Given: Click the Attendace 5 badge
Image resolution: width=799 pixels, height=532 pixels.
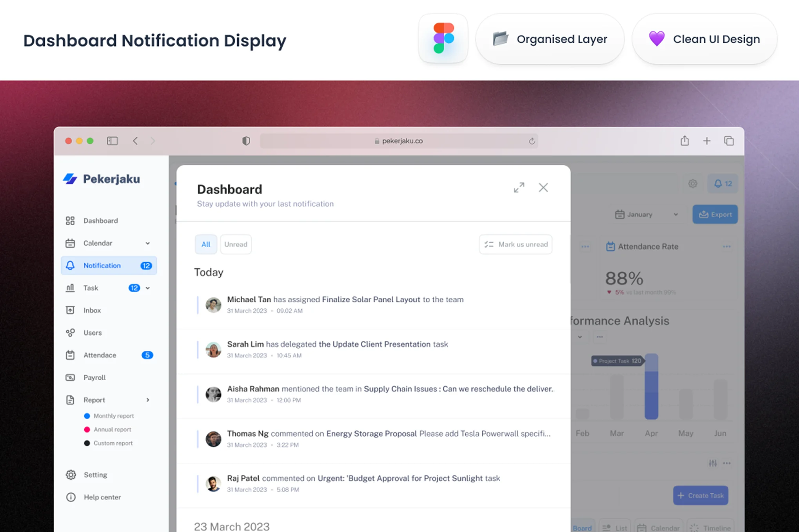Looking at the screenshot, I should tap(147, 355).
